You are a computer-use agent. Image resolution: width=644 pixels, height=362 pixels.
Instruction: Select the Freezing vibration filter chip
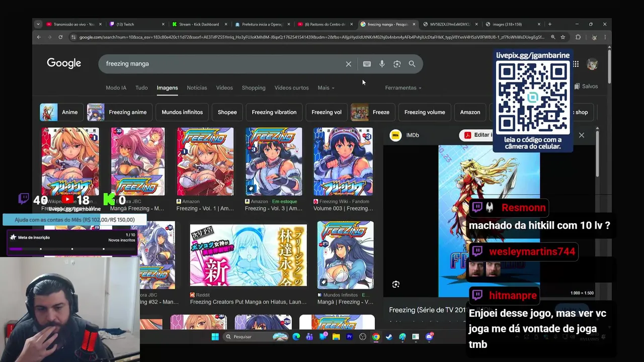point(274,112)
